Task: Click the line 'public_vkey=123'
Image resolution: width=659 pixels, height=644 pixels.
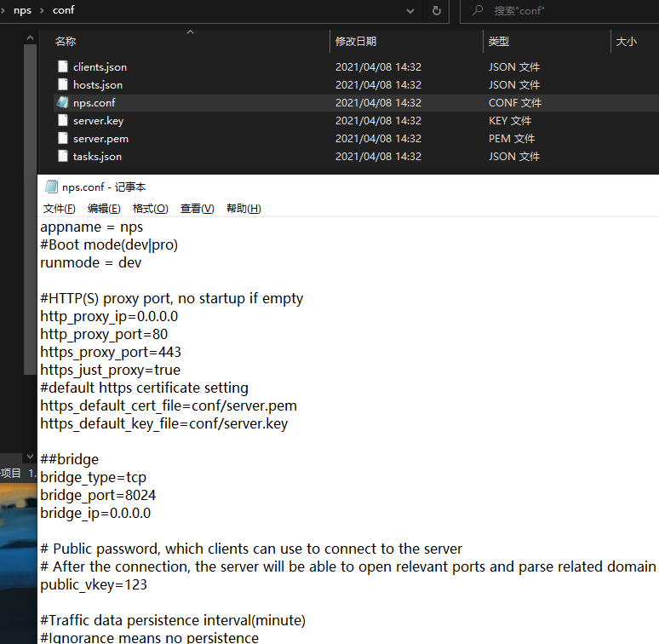Action: 94,584
